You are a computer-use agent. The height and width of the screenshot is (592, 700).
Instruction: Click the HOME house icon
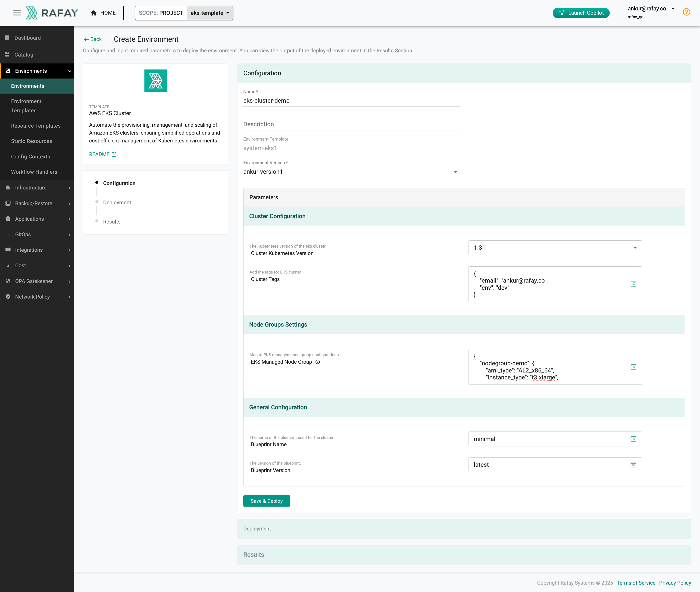94,13
